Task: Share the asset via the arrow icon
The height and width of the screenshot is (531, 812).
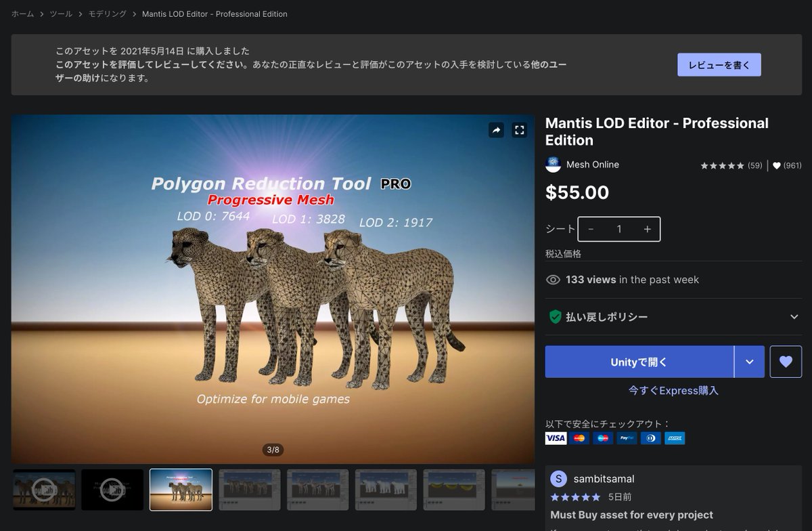Action: pyautogui.click(x=497, y=130)
